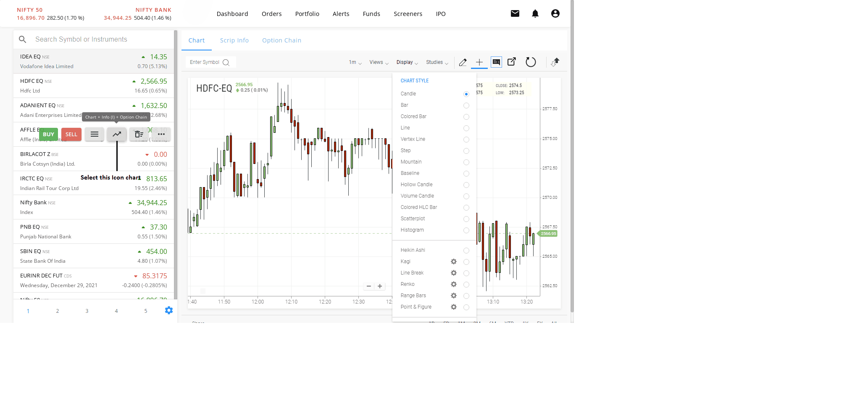Click the Search Symbol or Instruments field
The height and width of the screenshot is (412, 868).
pos(101,39)
